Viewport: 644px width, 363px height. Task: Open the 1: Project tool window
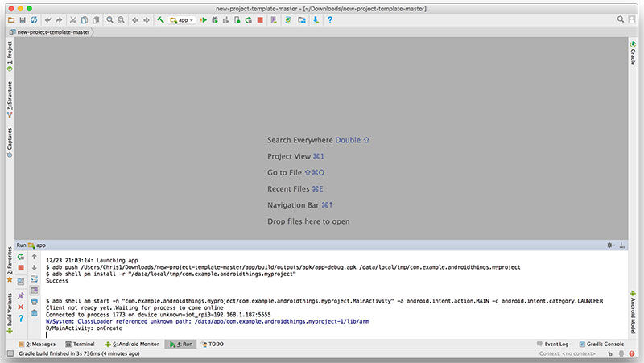(x=10, y=56)
